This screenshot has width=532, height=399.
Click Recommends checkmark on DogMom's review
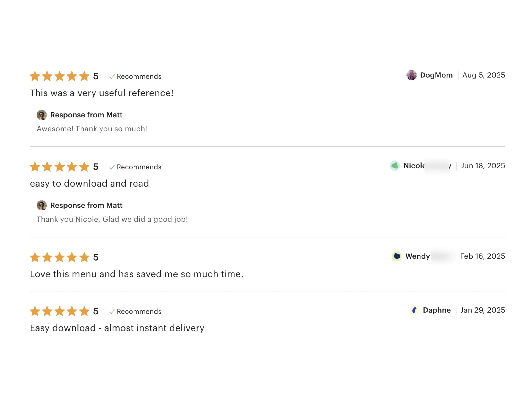click(x=112, y=76)
